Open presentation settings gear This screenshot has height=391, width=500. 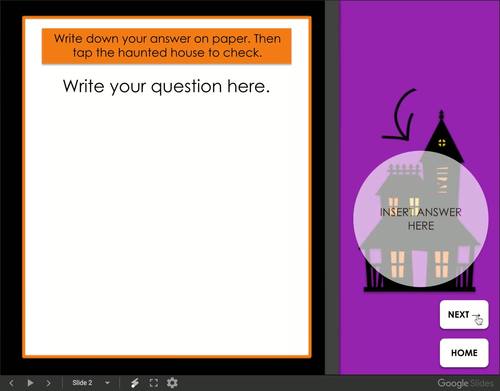tap(172, 383)
